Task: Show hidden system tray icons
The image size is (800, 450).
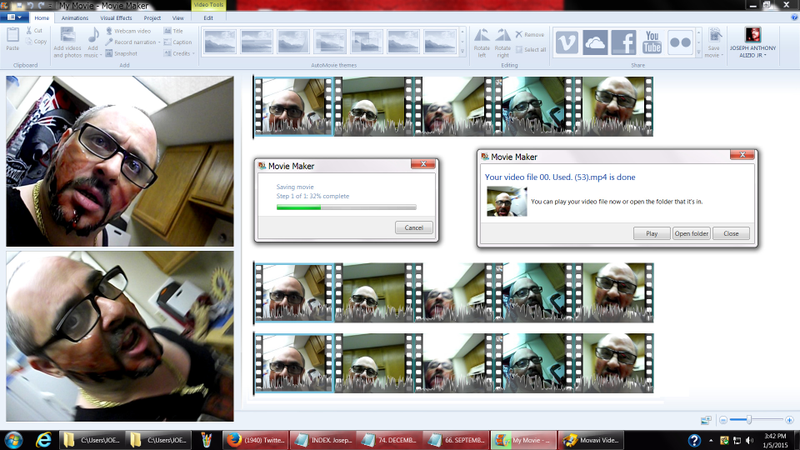Action: [x=711, y=440]
